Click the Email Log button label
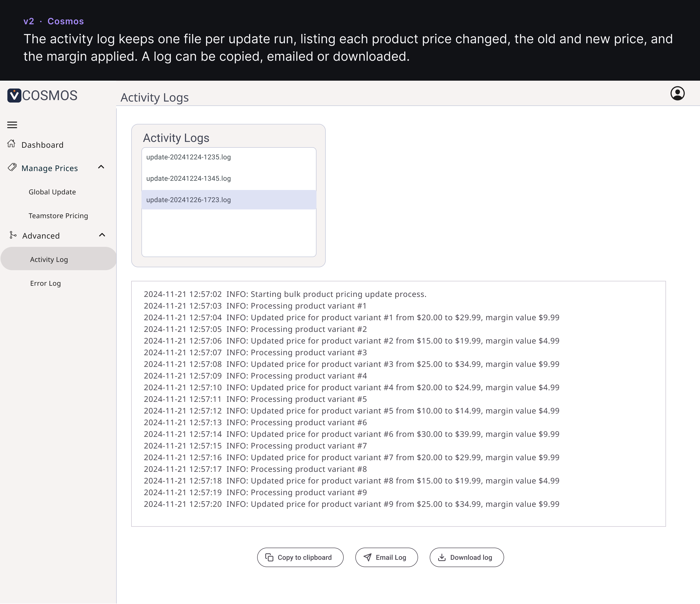This screenshot has height=604, width=700. [x=391, y=558]
